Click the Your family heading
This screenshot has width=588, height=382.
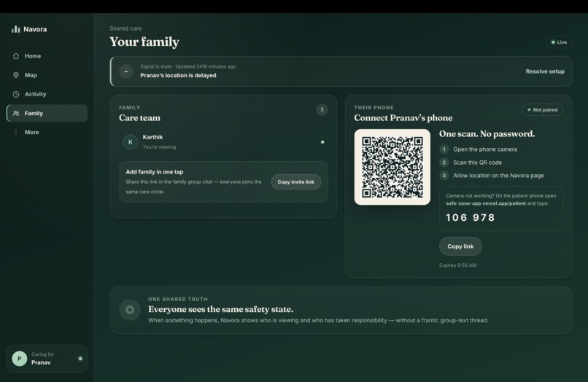(x=144, y=42)
